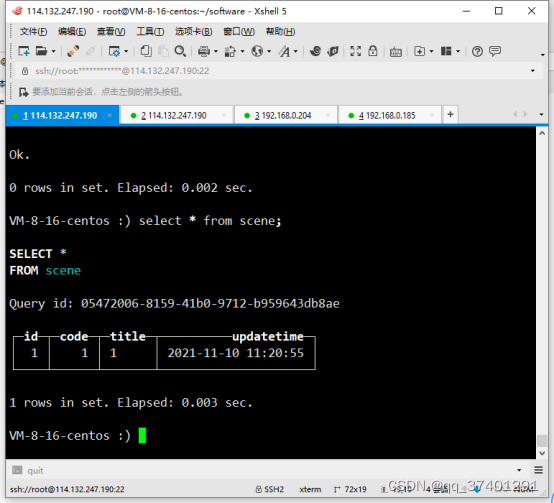The image size is (554, 503).
Task: Click the New tab plus-box icon
Action: [419, 51]
